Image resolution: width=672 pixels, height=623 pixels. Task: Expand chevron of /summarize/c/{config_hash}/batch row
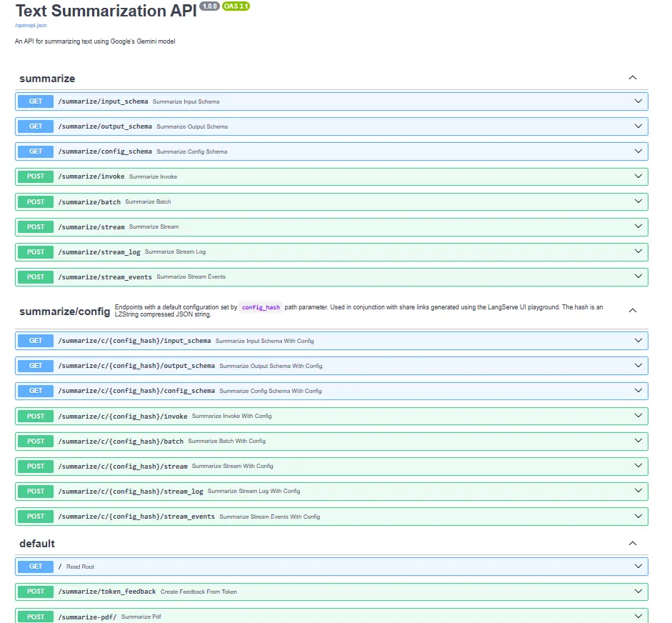point(638,440)
